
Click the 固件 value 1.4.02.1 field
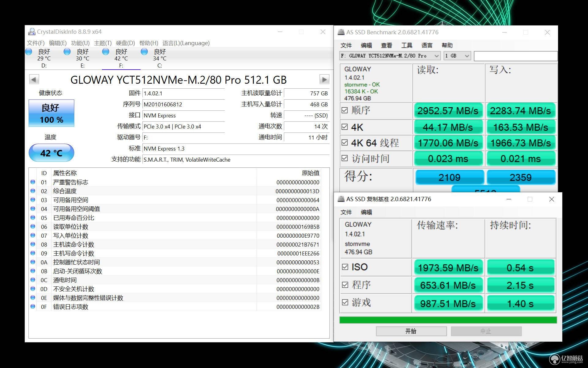[184, 93]
